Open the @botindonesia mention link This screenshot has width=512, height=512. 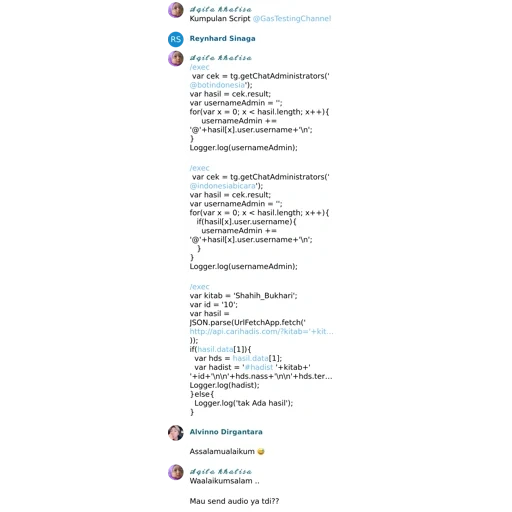(x=217, y=85)
